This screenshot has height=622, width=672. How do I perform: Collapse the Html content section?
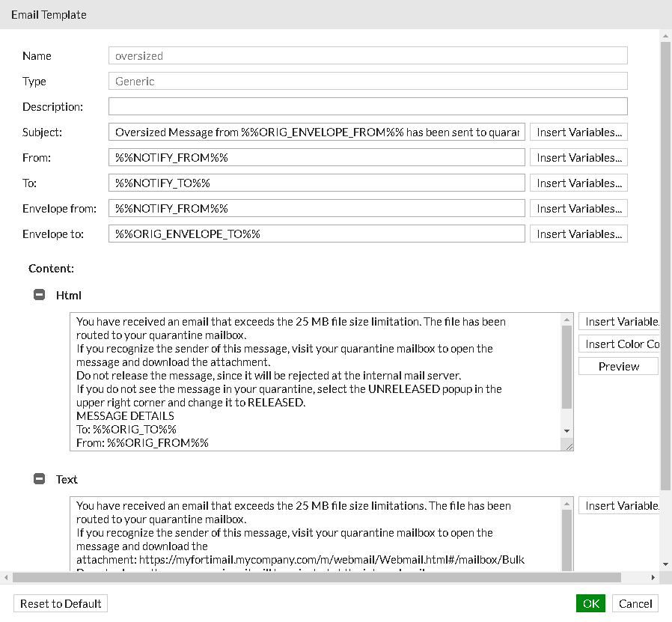[39, 294]
